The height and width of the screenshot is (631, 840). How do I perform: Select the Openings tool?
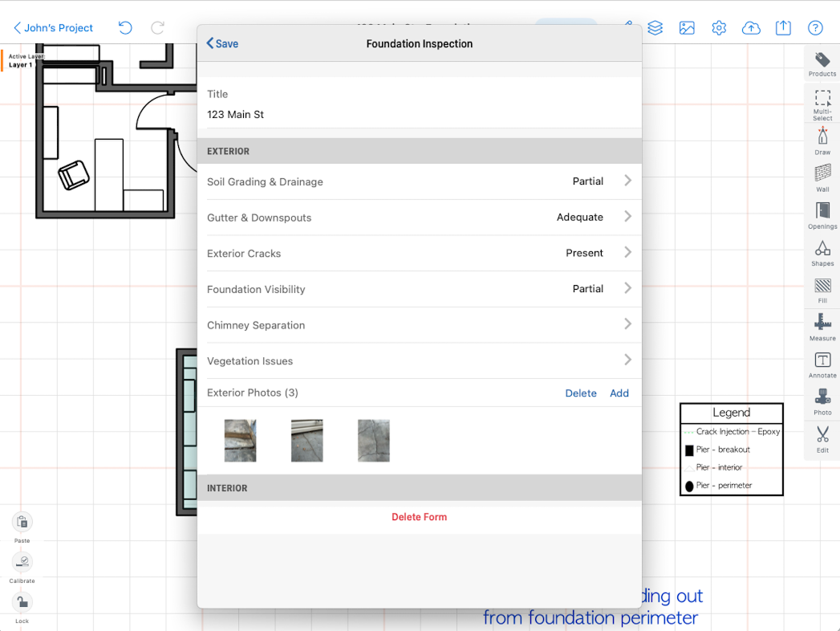coord(822,215)
